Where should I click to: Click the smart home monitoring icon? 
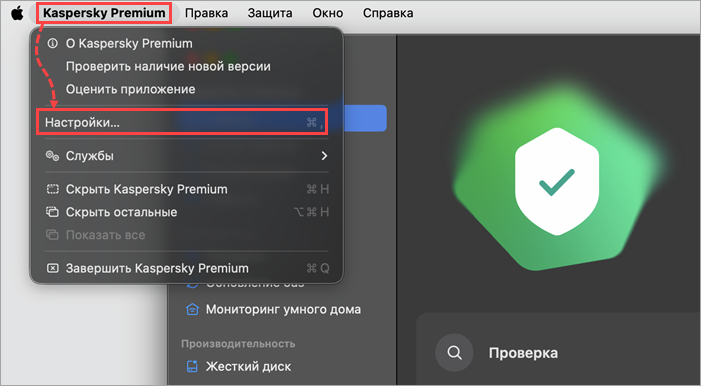pos(192,310)
